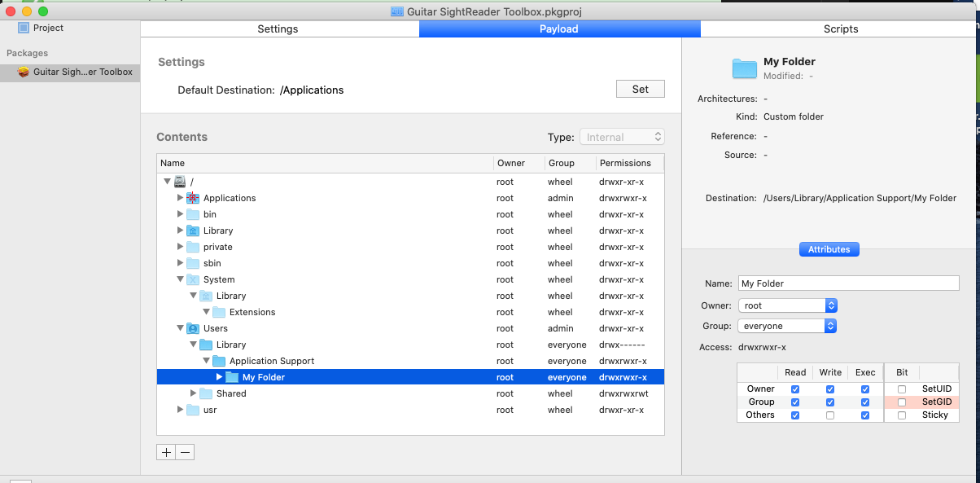The height and width of the screenshot is (483, 980).
Task: Expand the private folder triangle
Action: pyautogui.click(x=181, y=247)
